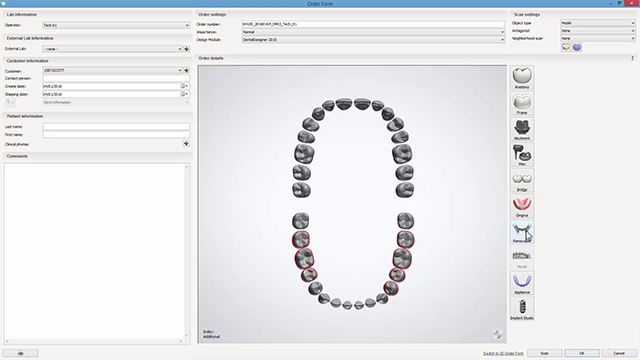Click the Cancel button

click(x=619, y=353)
